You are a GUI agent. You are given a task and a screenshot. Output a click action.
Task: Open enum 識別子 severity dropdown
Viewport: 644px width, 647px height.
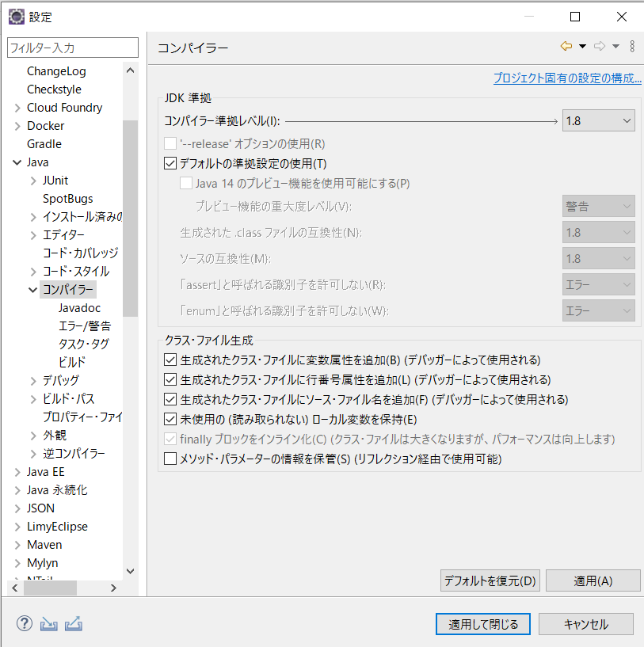coord(599,310)
